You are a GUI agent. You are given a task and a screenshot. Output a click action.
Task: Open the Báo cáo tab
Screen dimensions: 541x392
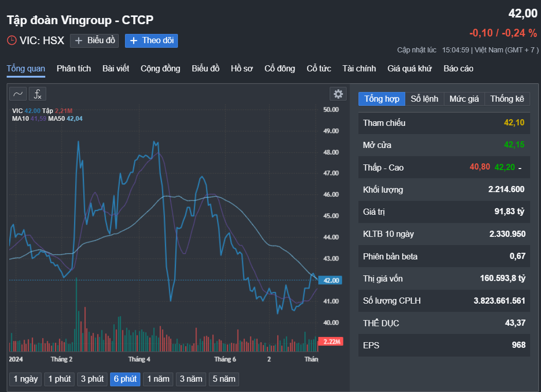click(458, 68)
